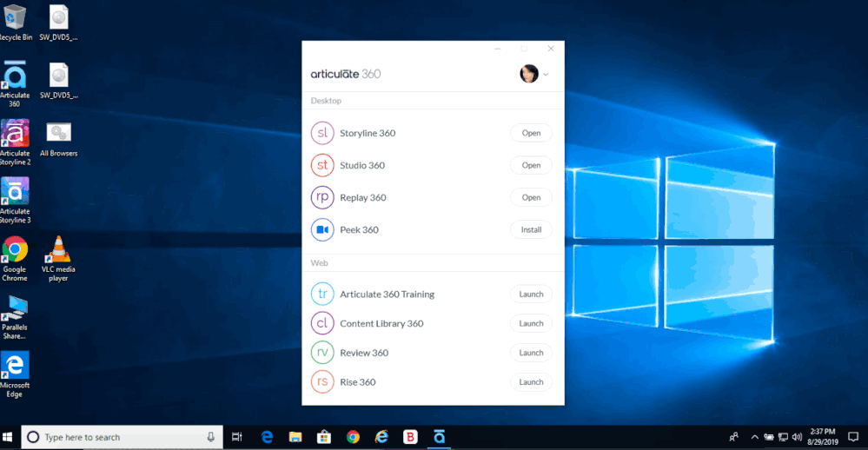Show hidden system tray icons
Viewport: 868px width, 450px height.
754,437
